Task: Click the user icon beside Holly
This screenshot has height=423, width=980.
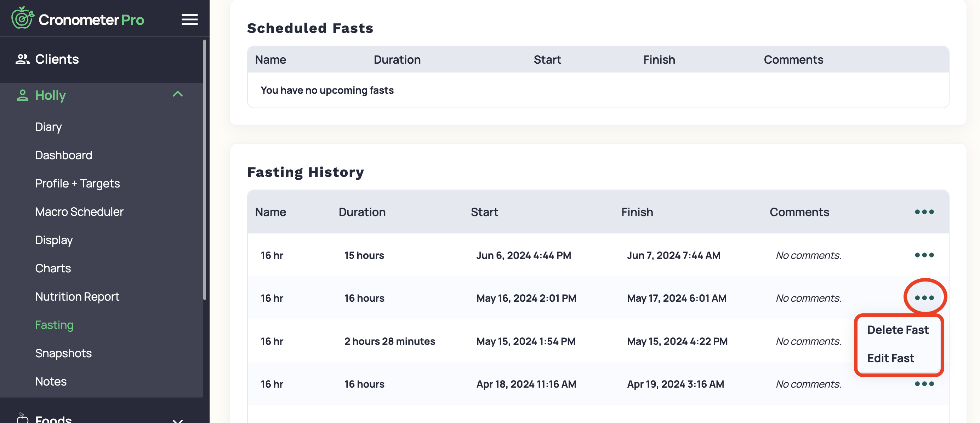Action: 22,95
